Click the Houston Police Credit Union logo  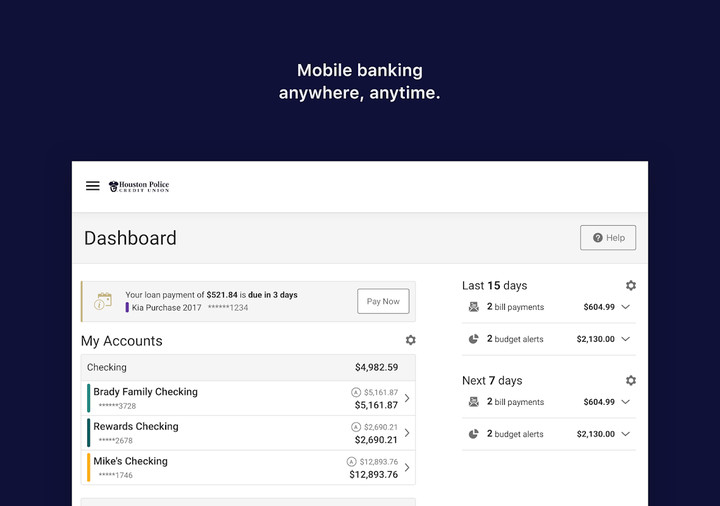[x=139, y=186]
